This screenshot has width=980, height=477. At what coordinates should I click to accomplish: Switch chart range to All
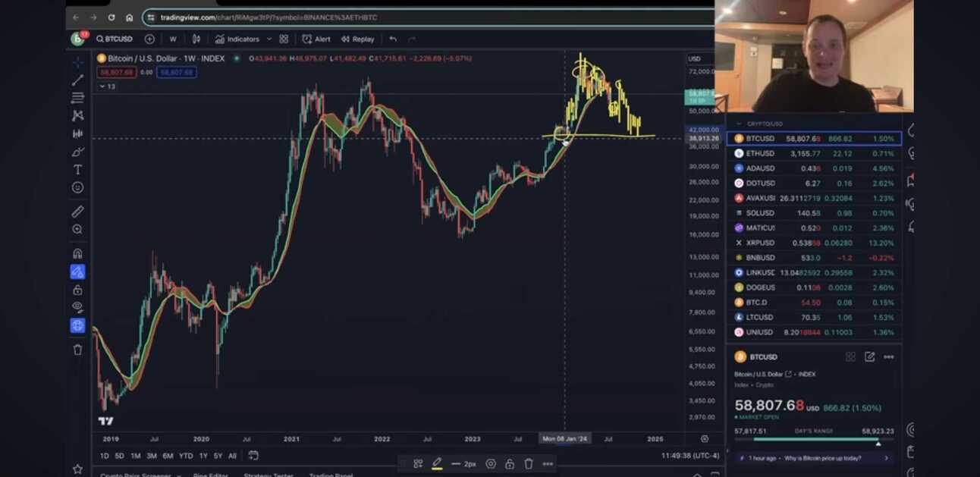coord(232,456)
